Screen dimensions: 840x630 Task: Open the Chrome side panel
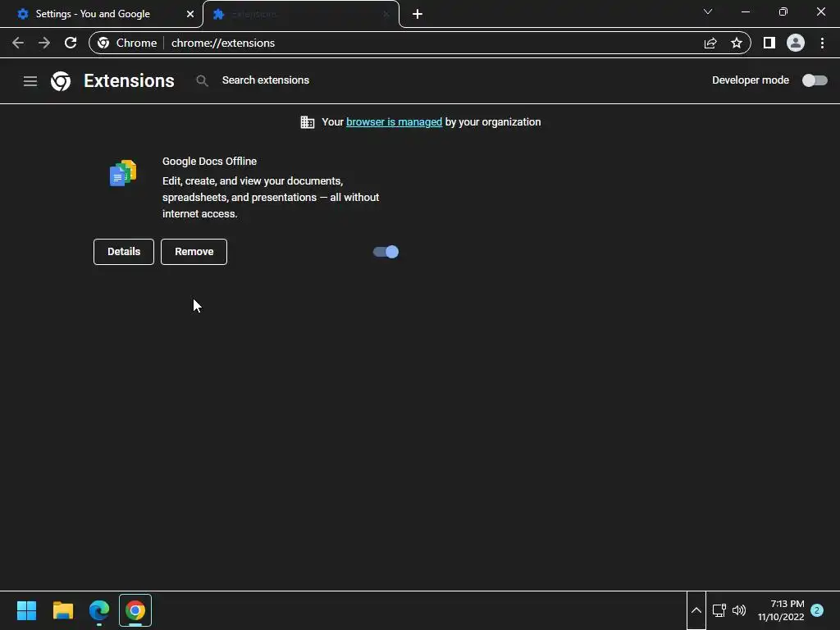point(769,43)
